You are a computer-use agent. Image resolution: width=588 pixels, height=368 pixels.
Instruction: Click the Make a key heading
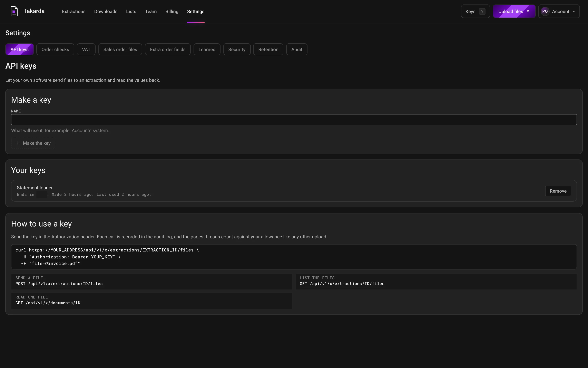point(31,100)
